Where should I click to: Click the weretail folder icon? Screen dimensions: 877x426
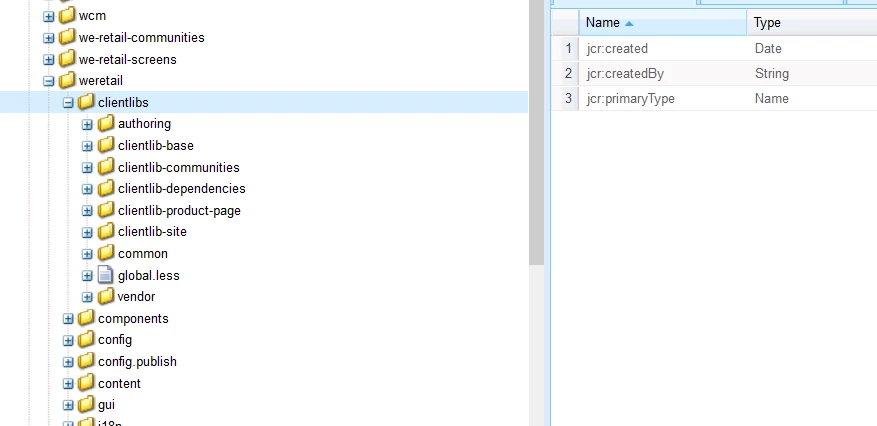point(67,80)
